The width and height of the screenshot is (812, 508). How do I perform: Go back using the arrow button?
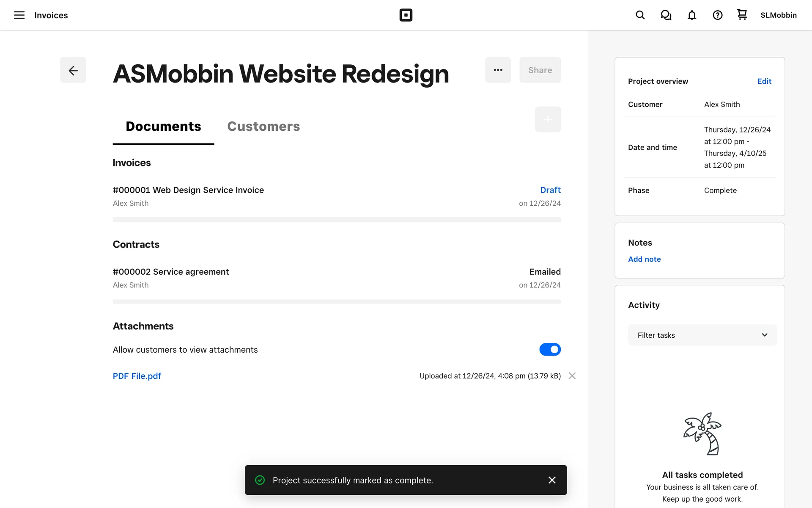coord(73,70)
